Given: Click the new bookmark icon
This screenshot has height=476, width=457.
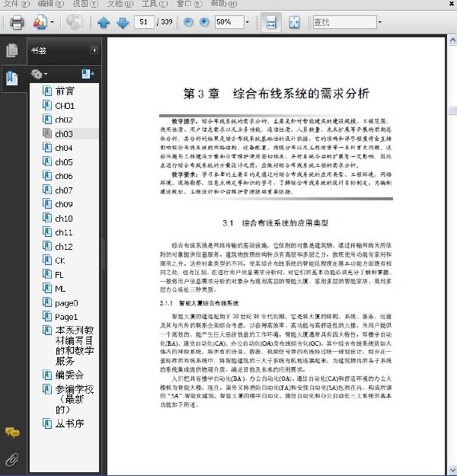Looking at the screenshot, I should (x=88, y=74).
